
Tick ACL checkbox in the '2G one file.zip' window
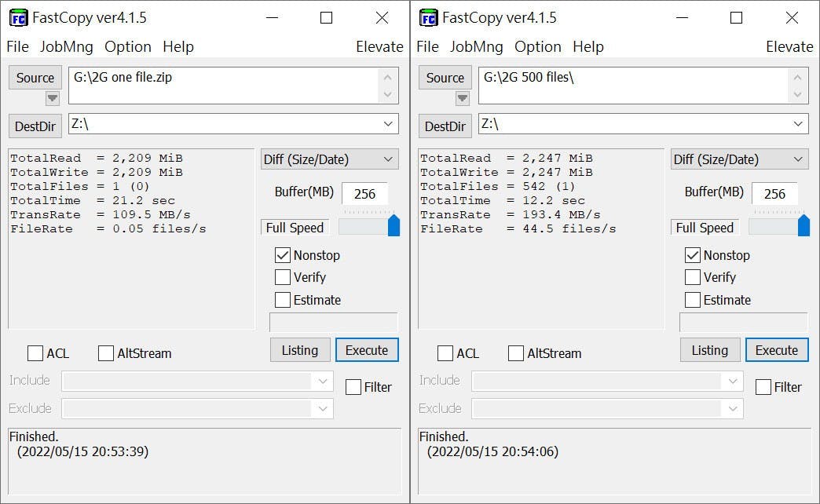35,353
